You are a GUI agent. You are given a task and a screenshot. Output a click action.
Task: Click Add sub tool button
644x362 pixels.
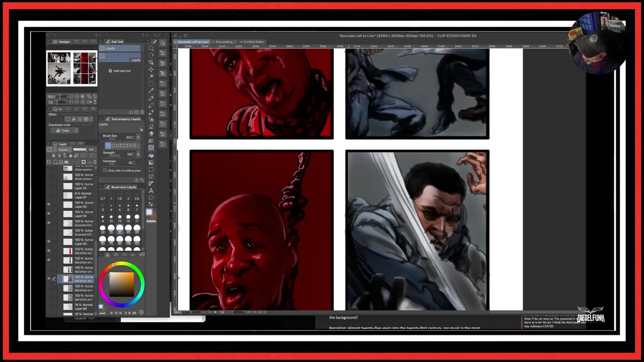[120, 71]
